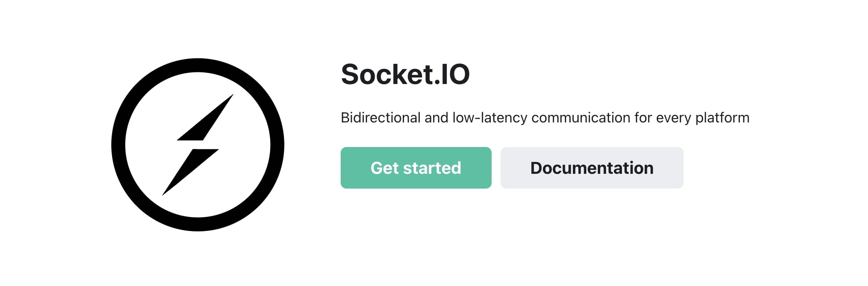
Task: Click the bidirectional communication tagline
Action: [x=545, y=118]
